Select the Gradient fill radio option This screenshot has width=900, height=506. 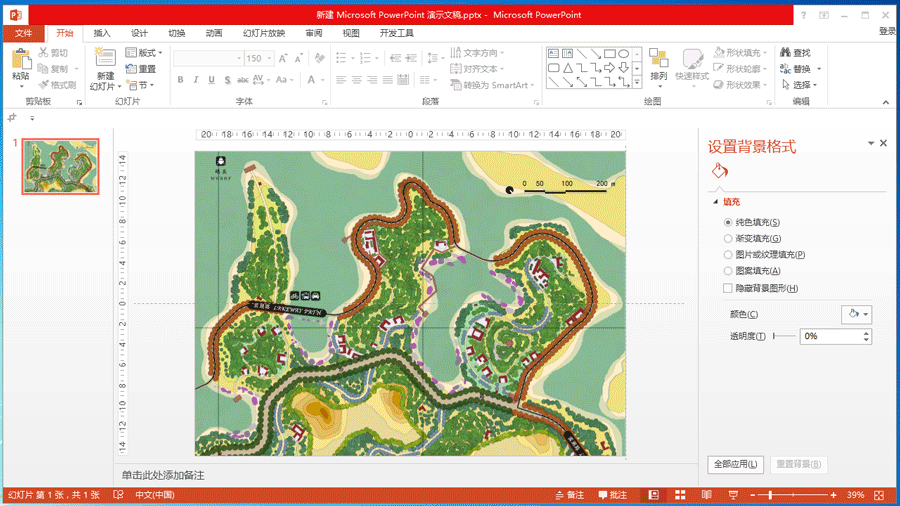pos(728,239)
